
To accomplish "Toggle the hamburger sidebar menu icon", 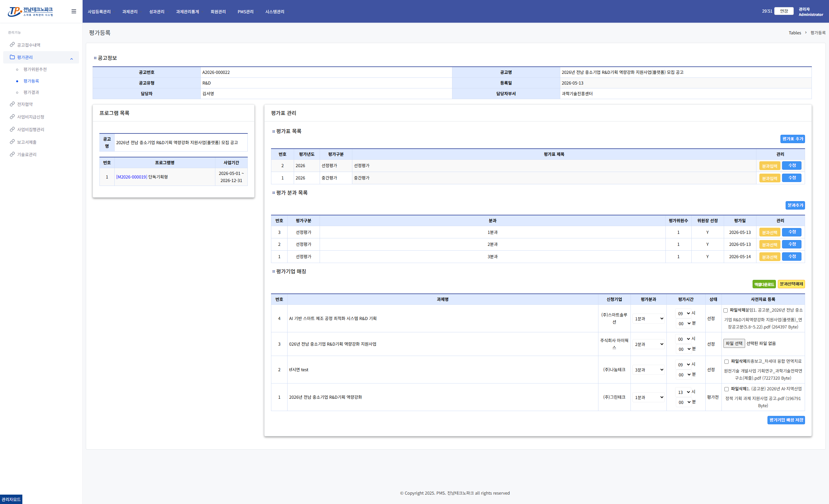I will pos(74,11).
